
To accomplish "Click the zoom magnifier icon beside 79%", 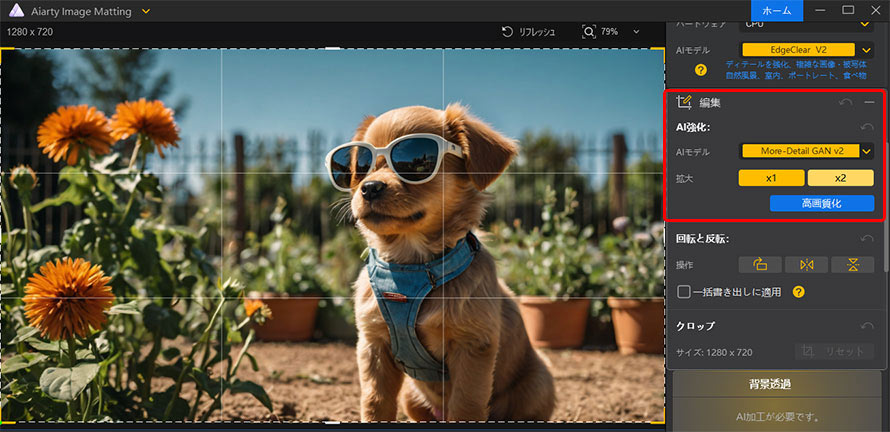I will point(589,32).
